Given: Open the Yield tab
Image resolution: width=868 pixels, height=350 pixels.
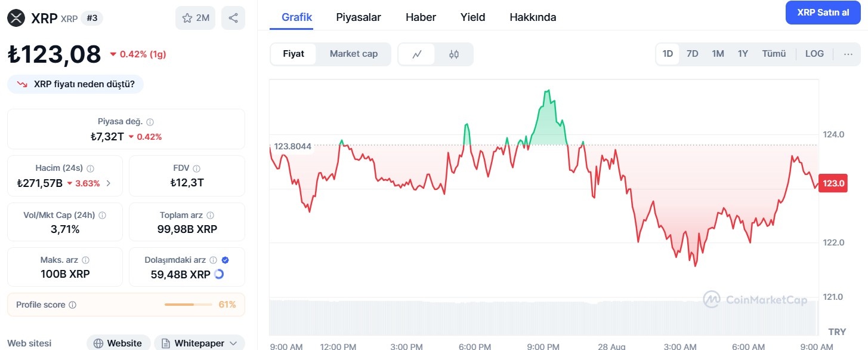Looking at the screenshot, I should pyautogui.click(x=472, y=17).
